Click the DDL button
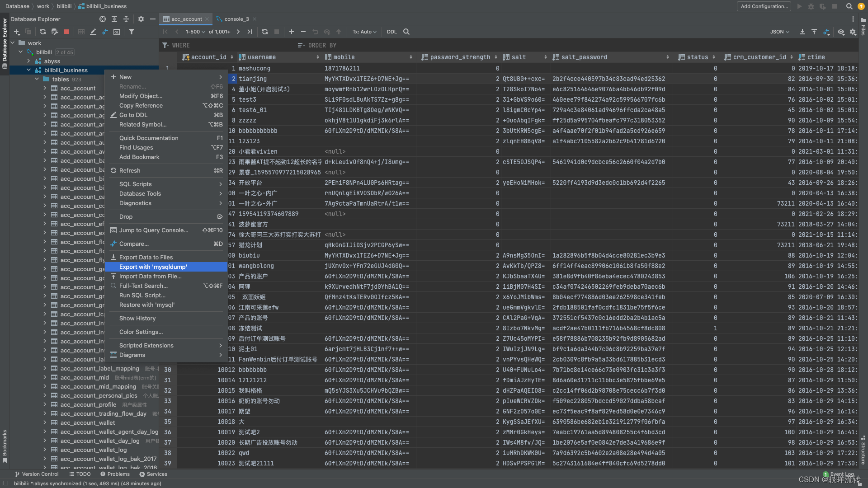868x488 pixels. click(392, 32)
